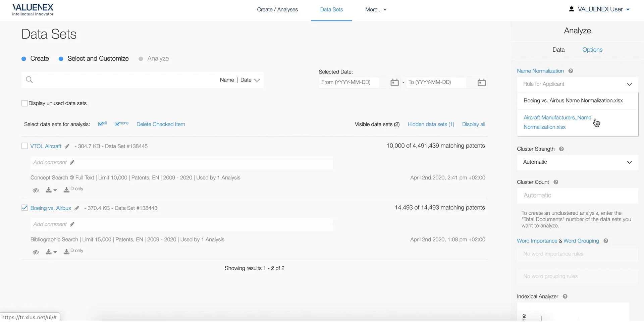Download ID only for Boeing vs. Airbus
This screenshot has height=322, width=644.
coord(73,251)
